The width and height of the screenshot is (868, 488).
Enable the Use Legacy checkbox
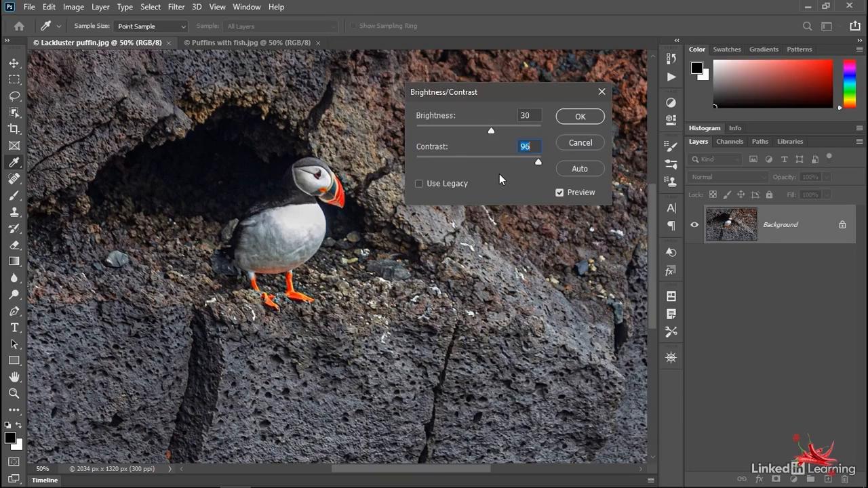(x=419, y=184)
